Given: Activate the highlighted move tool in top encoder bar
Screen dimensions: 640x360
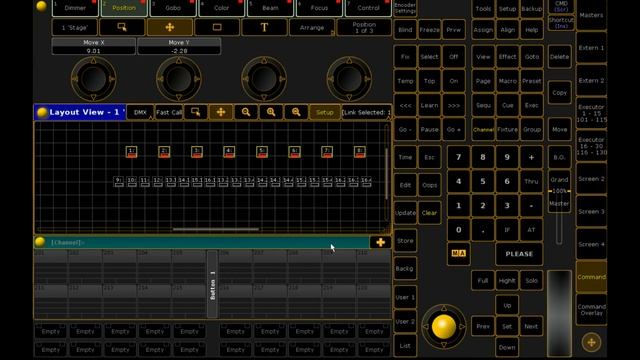Looking at the screenshot, I should tap(170, 27).
